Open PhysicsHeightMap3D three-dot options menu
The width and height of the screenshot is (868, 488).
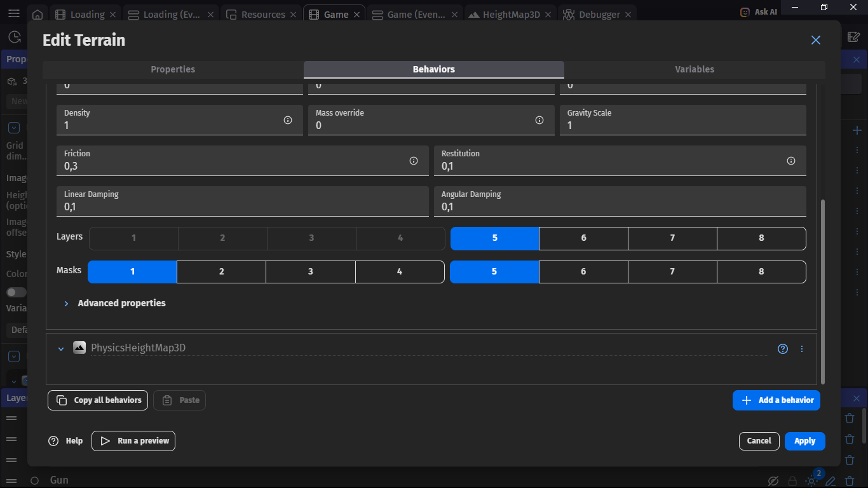pos(802,349)
